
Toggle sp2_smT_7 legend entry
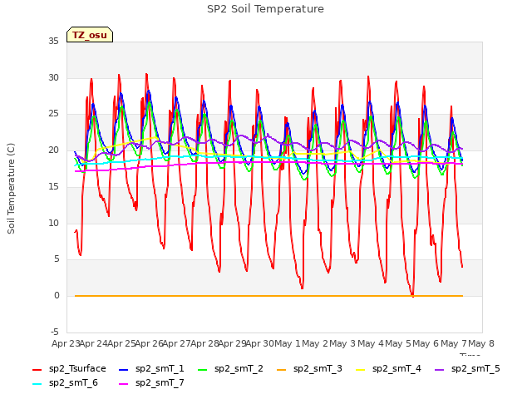(151, 383)
